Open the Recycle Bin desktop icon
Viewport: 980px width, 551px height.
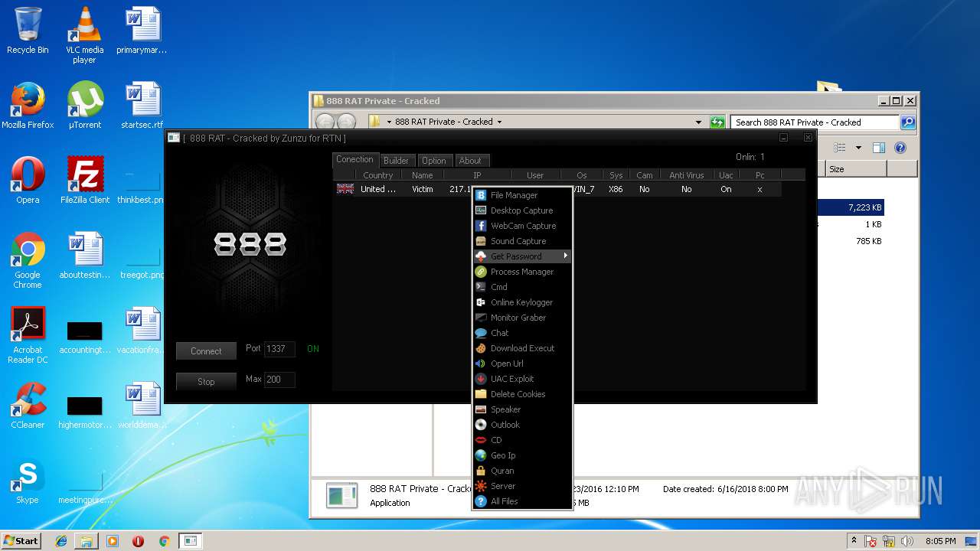[28, 31]
